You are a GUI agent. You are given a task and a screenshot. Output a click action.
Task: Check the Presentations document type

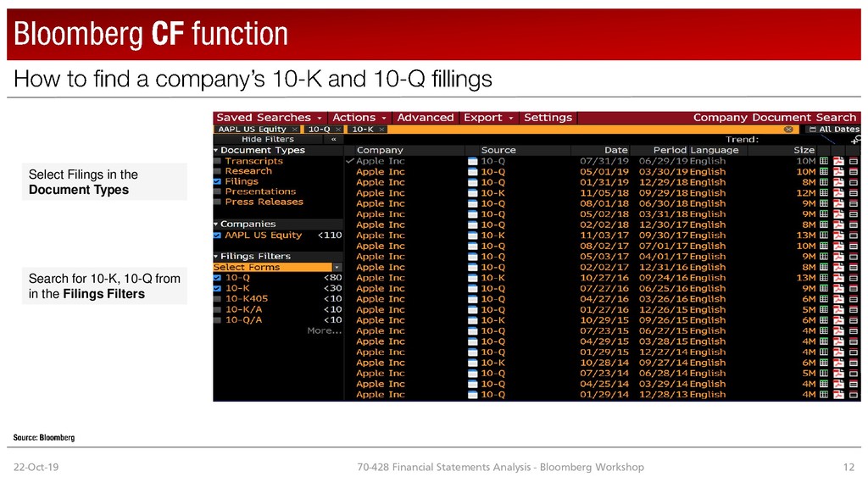point(218,192)
